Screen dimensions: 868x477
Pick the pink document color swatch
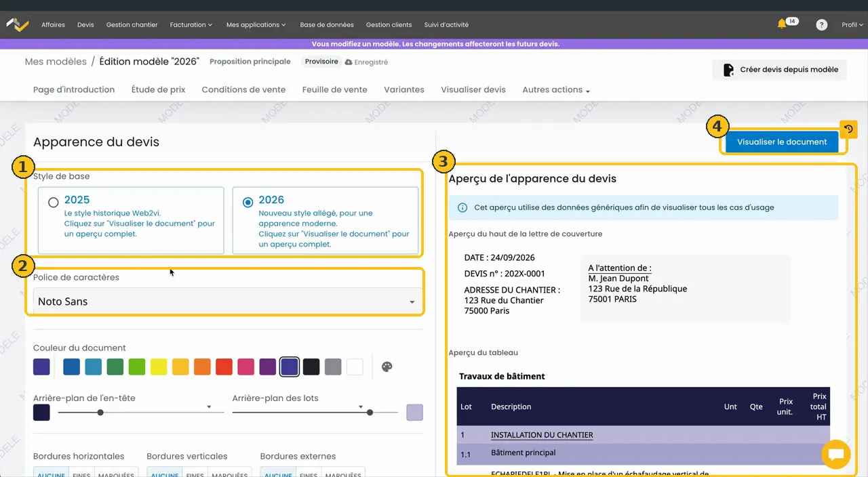coord(245,367)
